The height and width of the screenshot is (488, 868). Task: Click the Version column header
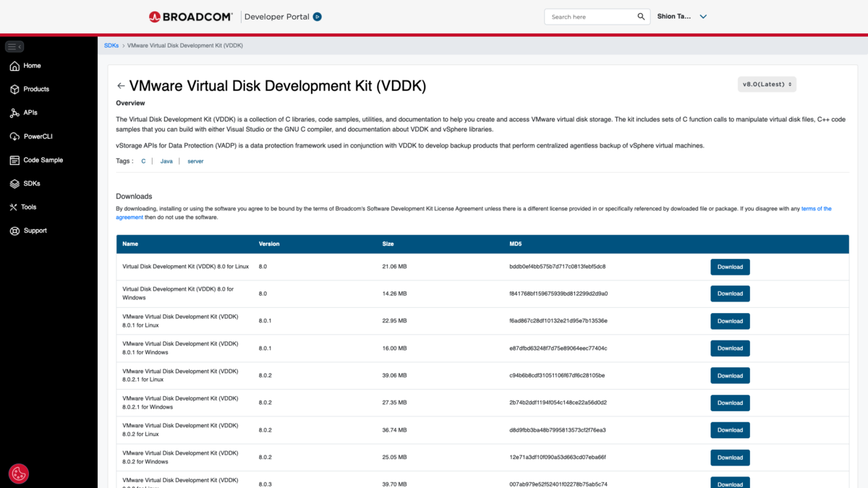click(x=269, y=244)
